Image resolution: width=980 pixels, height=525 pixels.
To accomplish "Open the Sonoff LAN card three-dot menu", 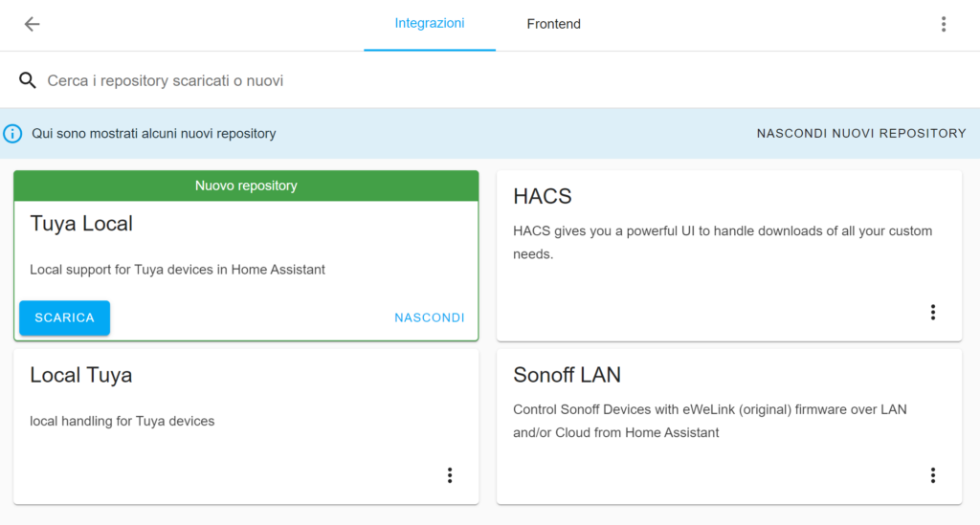I will coord(932,475).
